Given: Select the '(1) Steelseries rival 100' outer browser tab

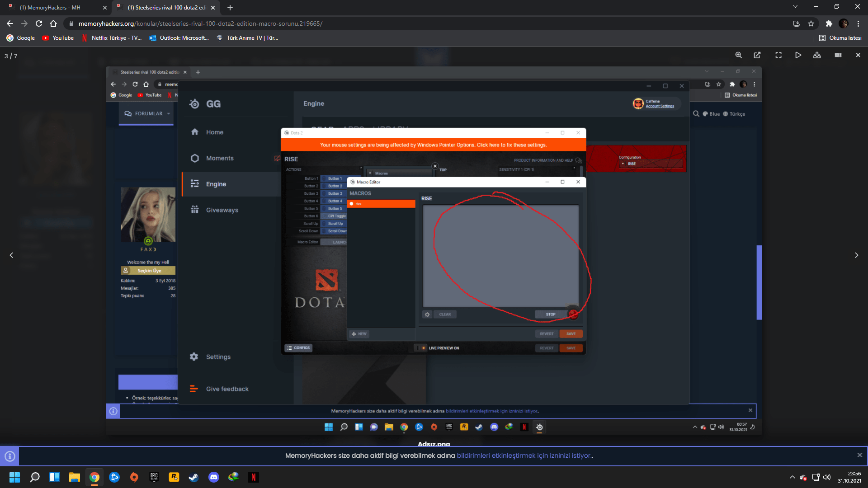Looking at the screenshot, I should [x=166, y=8].
